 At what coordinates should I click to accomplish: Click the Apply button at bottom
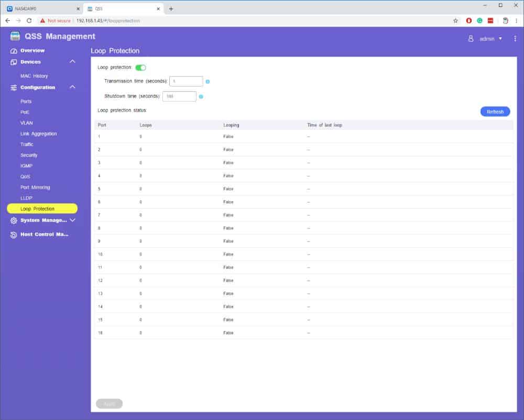click(109, 404)
